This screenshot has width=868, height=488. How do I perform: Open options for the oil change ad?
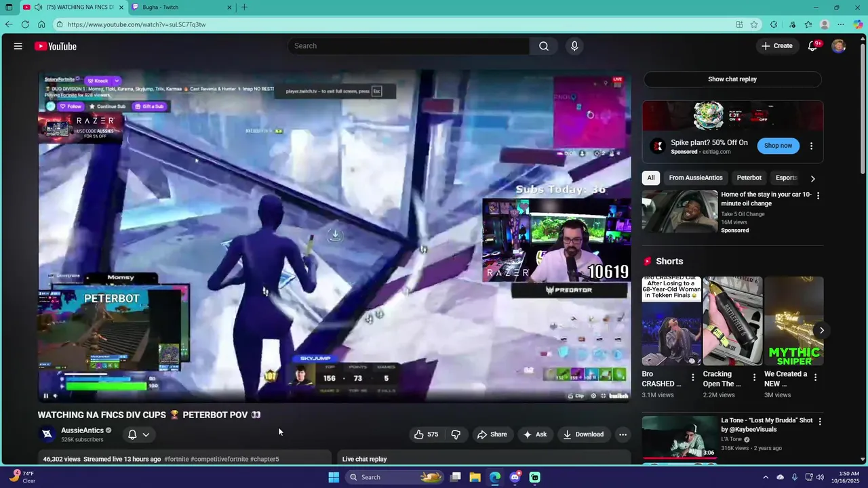(818, 196)
